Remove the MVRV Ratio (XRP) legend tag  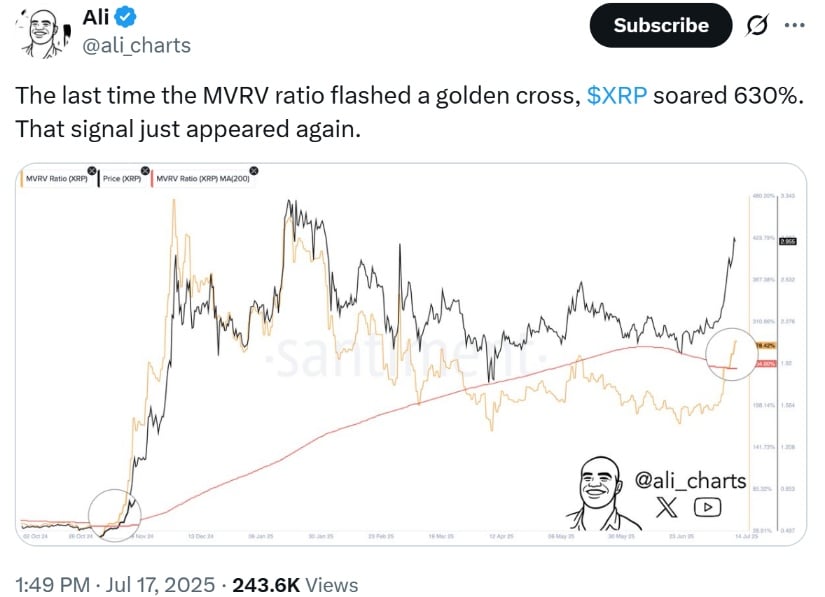92,170
